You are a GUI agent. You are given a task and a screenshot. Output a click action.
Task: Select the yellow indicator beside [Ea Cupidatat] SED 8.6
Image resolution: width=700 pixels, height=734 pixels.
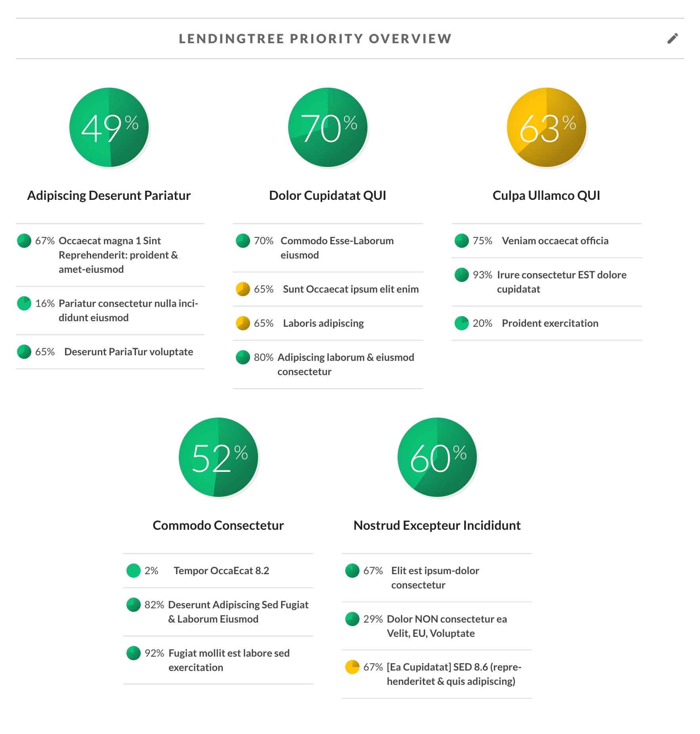point(352,667)
